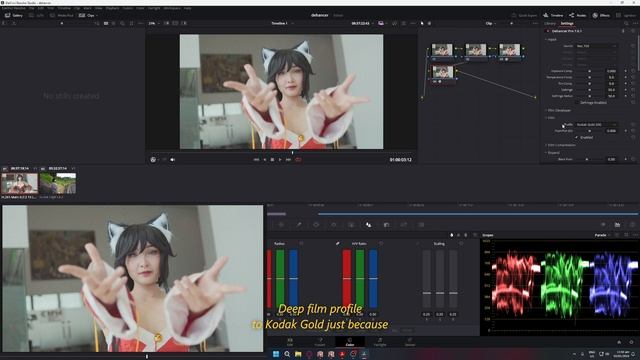The width and height of the screenshot is (640, 360).
Task: Open Windows taskbar Search
Action: coord(287,354)
